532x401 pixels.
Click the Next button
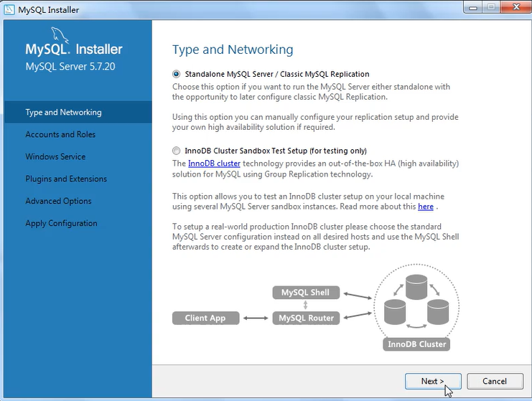coord(433,382)
